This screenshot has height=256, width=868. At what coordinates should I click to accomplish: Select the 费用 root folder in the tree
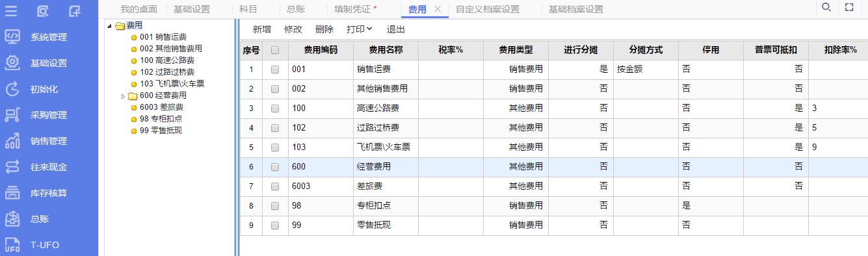click(135, 25)
